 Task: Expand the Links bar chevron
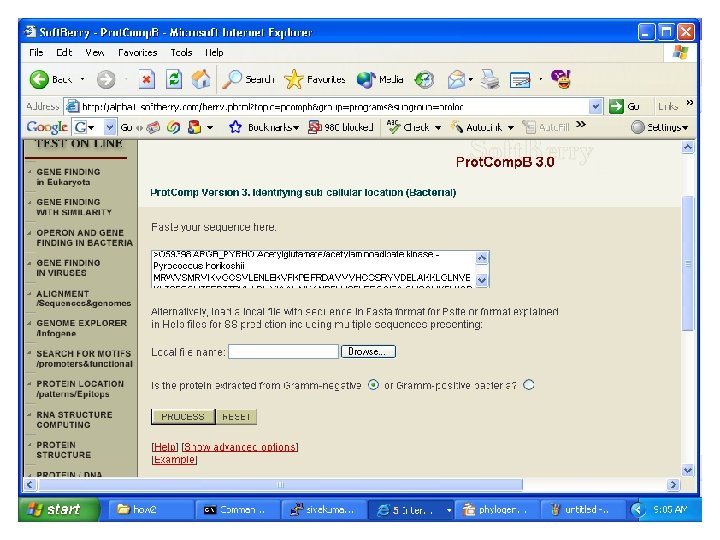[689, 103]
